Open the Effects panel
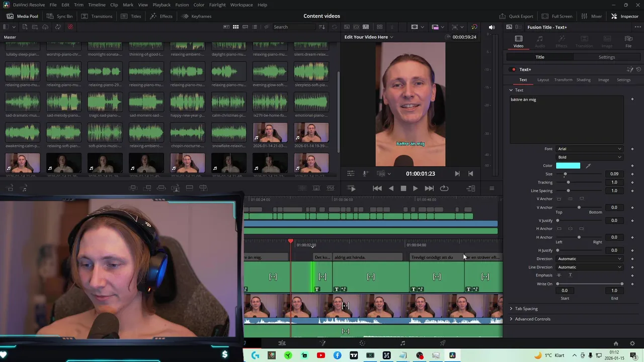This screenshot has height=362, width=644. click(161, 16)
